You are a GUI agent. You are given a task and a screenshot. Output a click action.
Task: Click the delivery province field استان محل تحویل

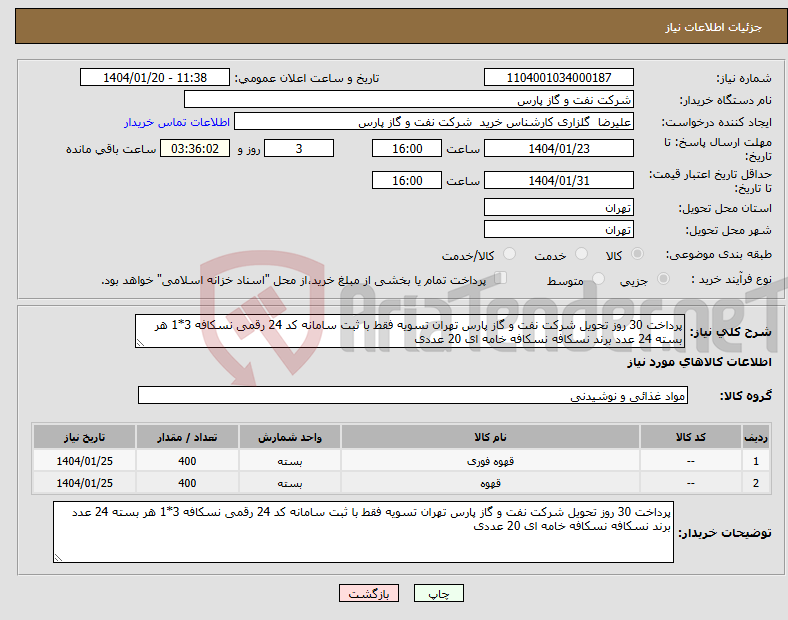[558, 207]
